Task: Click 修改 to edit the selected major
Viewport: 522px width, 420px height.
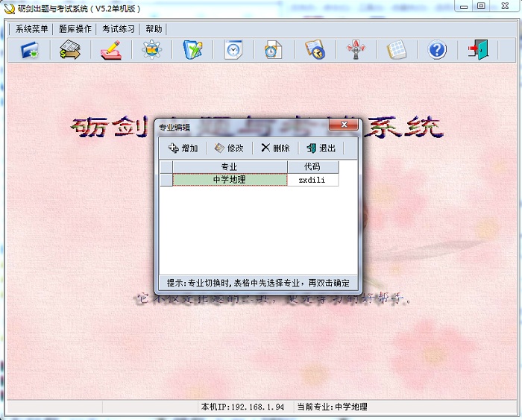Action: (x=229, y=148)
